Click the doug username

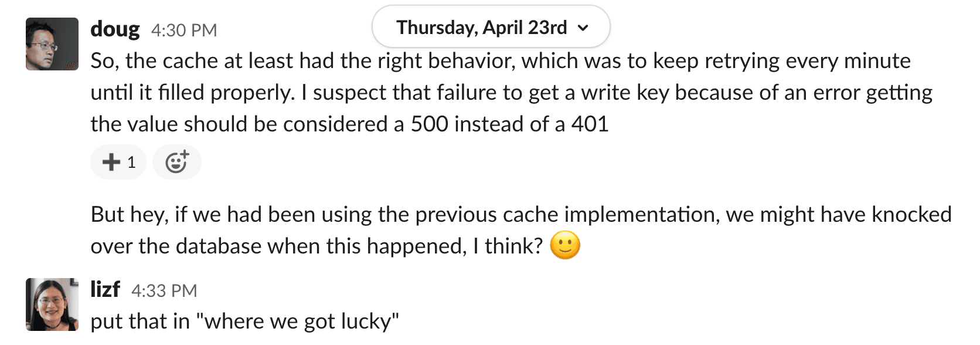(x=115, y=29)
